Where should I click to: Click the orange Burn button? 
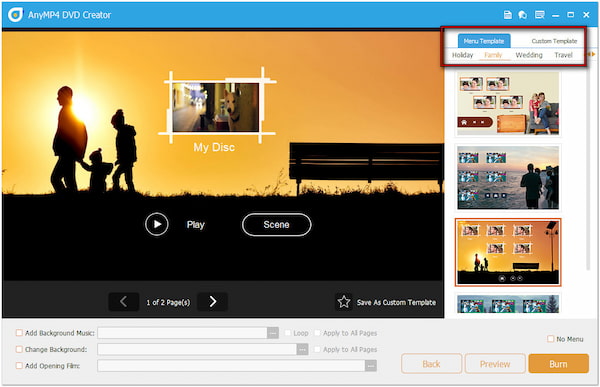pos(558,364)
